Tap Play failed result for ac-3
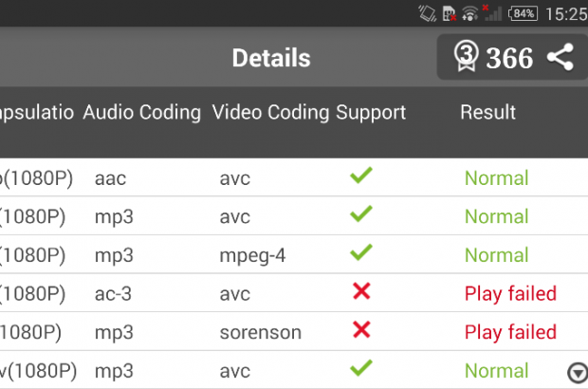The image size is (588, 389). pos(510,293)
